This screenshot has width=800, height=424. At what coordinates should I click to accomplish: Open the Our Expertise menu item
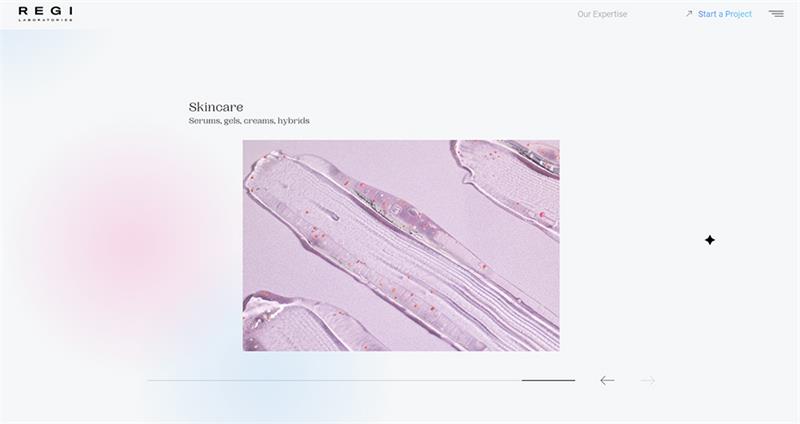[x=602, y=14]
